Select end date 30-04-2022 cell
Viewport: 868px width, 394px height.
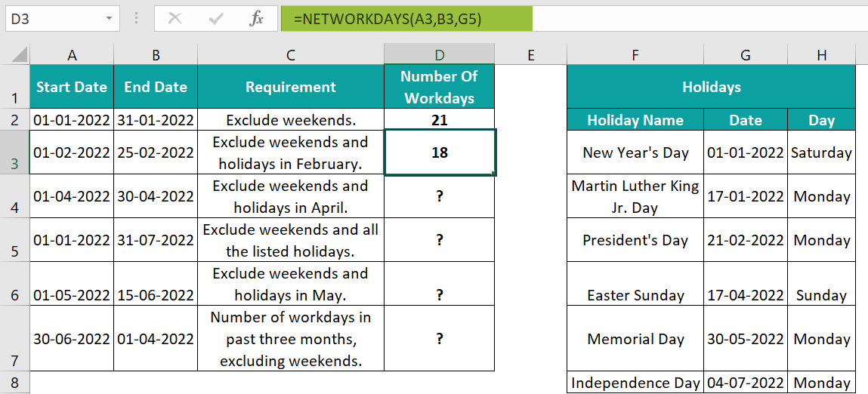(156, 196)
